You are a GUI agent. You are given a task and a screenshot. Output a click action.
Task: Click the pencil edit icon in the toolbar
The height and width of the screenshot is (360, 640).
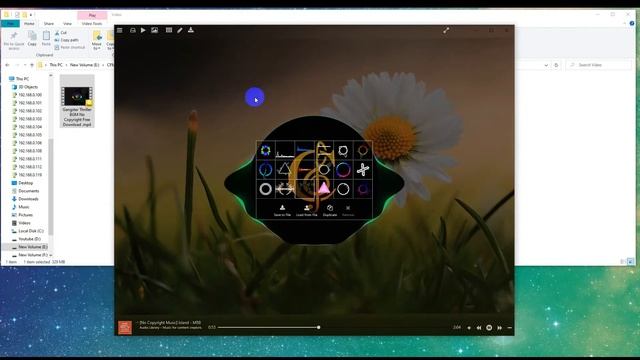coord(180,30)
